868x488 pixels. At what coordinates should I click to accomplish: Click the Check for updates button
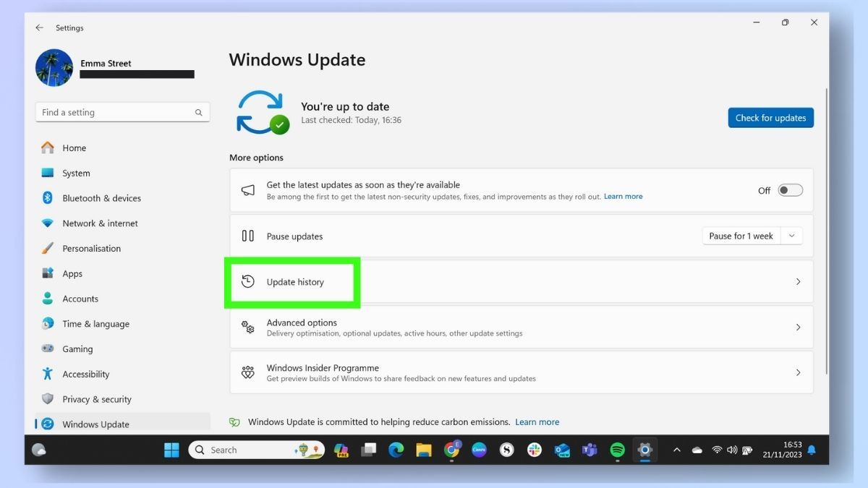pos(770,117)
